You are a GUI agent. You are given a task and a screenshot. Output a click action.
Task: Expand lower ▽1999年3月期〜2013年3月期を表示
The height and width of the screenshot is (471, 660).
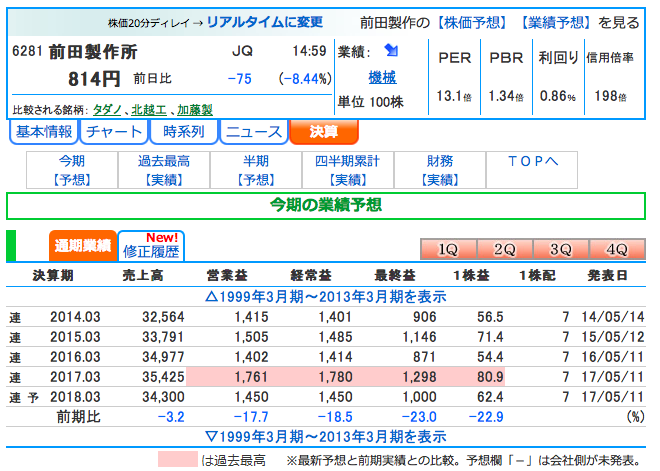pyautogui.click(x=326, y=436)
